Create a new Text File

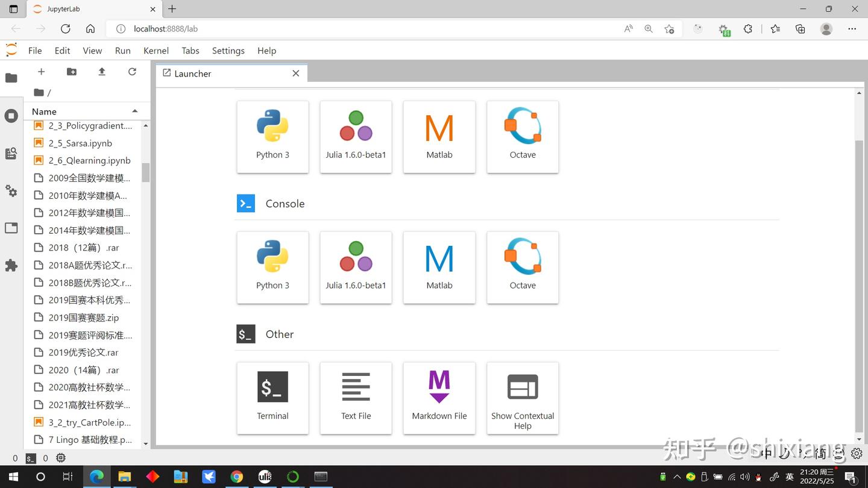pos(356,398)
